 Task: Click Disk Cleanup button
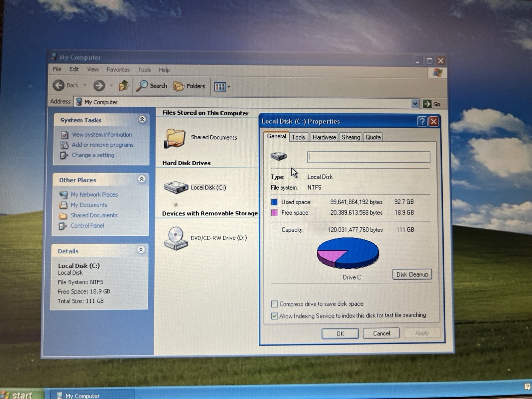coord(412,274)
